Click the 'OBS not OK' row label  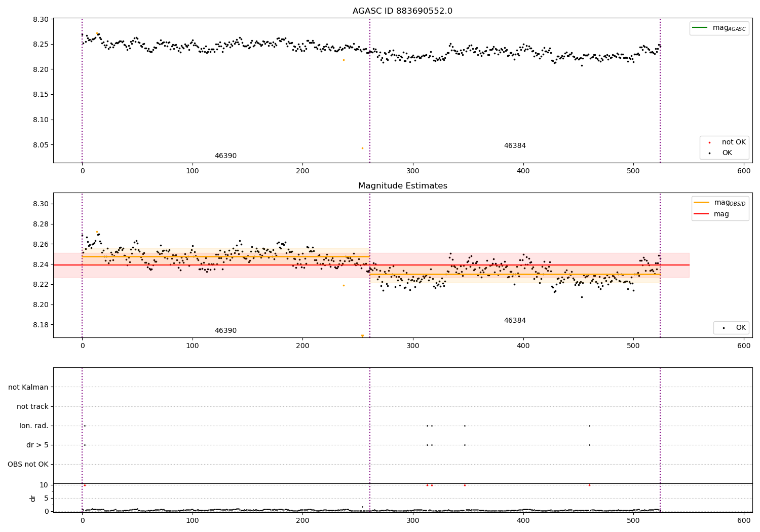(28, 464)
